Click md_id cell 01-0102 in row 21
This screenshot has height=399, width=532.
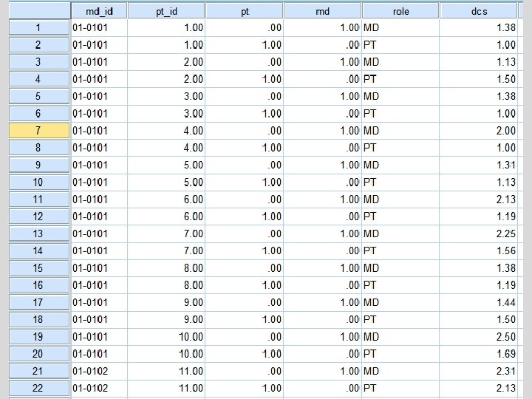pyautogui.click(x=99, y=371)
